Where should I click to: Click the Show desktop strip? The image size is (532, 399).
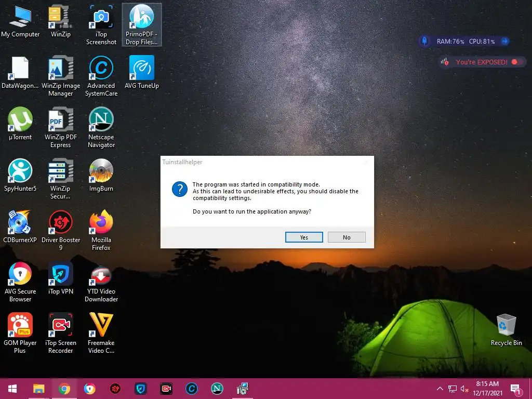pyautogui.click(x=530, y=389)
